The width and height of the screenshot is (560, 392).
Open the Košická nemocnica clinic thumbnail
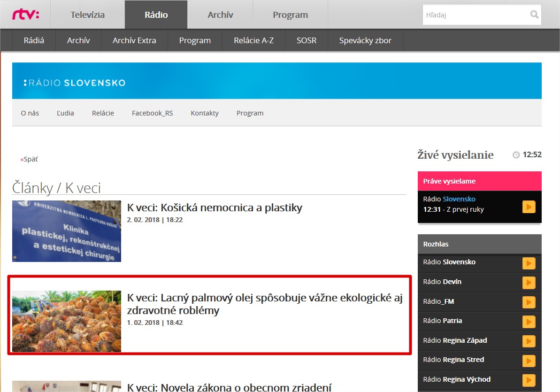tap(67, 231)
